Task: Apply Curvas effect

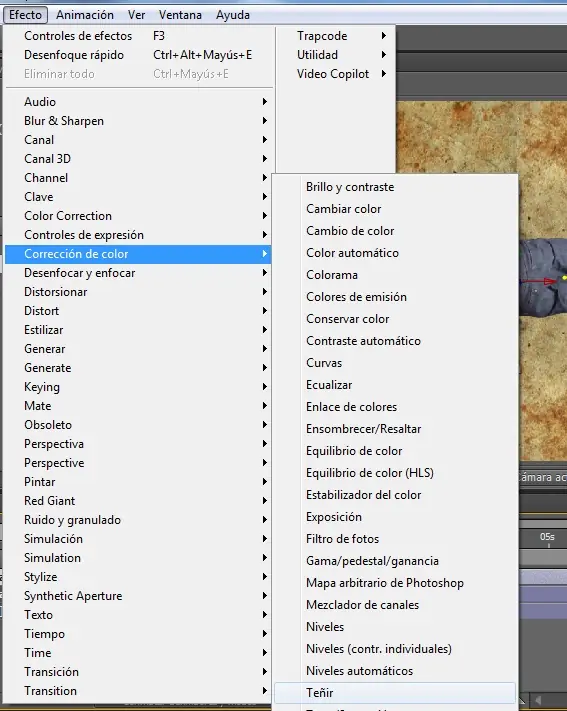Action: click(395, 363)
